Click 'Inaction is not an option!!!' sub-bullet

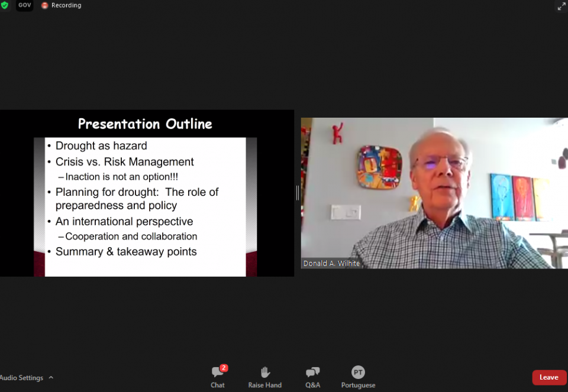[121, 177]
